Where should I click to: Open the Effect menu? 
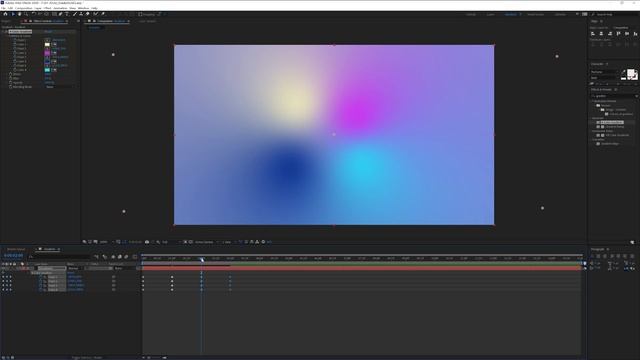pyautogui.click(x=47, y=8)
